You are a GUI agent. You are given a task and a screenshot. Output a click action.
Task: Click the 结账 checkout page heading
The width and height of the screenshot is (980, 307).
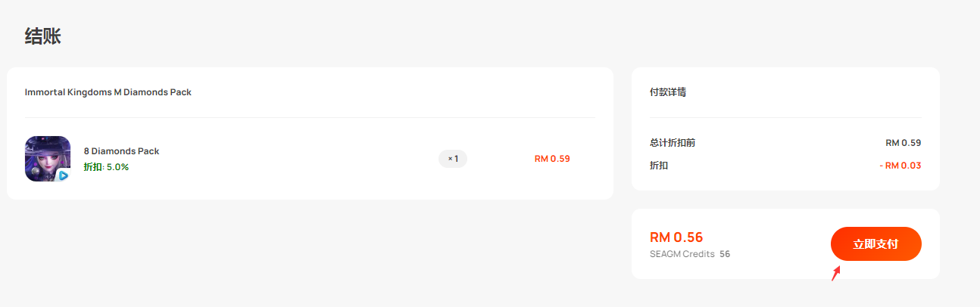pyautogui.click(x=43, y=36)
